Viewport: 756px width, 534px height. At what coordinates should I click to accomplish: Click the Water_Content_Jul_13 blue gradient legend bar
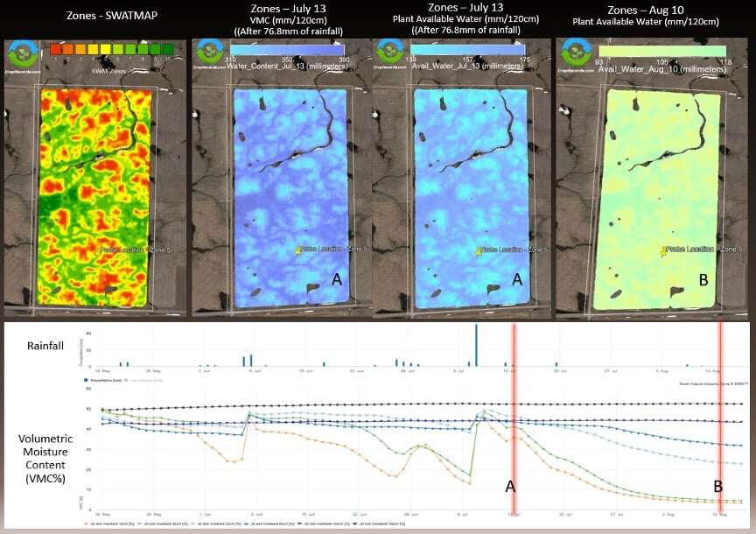pyautogui.click(x=287, y=51)
